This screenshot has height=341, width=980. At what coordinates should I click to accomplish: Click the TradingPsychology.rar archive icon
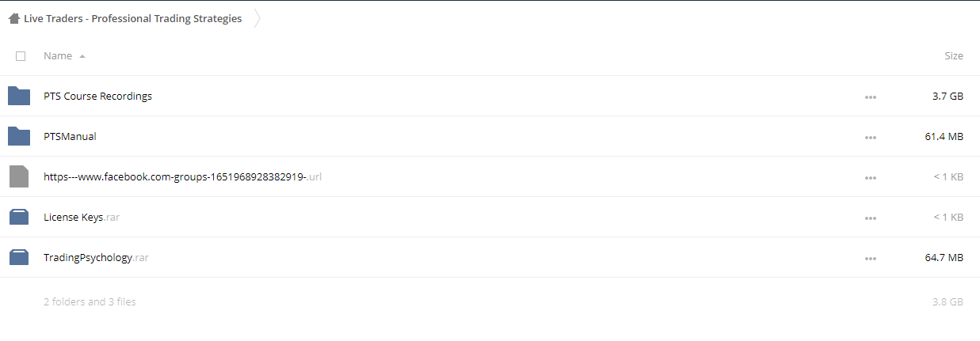[19, 257]
